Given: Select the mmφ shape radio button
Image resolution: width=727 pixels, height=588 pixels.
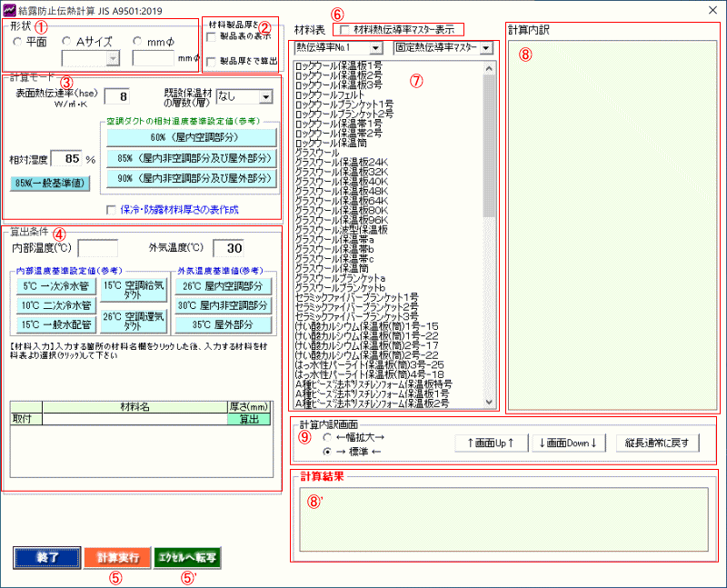Looking at the screenshot, I should (138, 42).
